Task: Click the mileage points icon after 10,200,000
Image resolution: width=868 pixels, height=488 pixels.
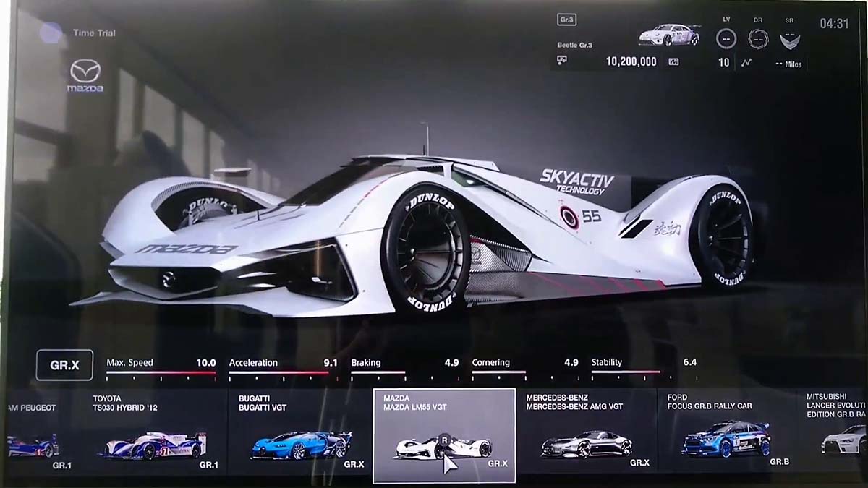Action: point(673,62)
